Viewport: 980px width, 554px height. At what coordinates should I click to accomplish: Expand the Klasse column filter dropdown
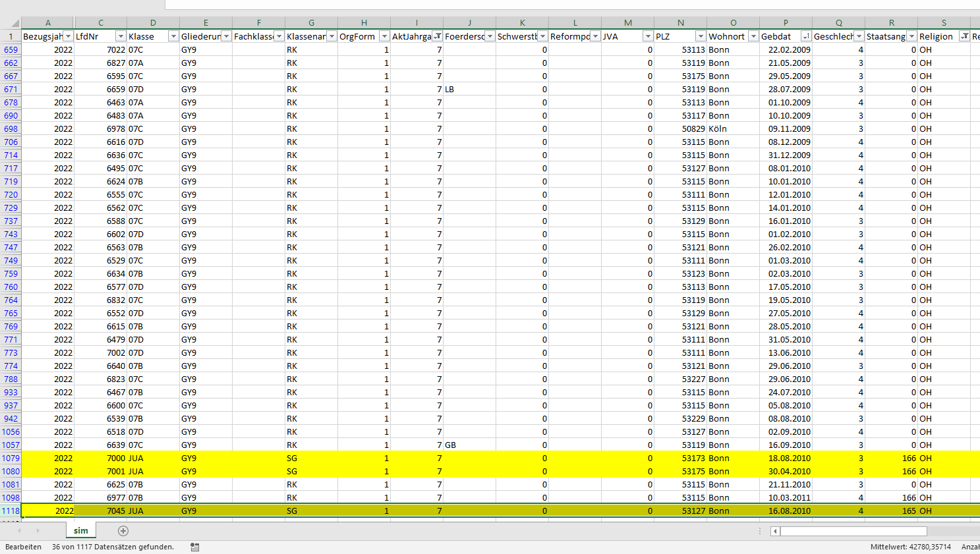coord(173,36)
